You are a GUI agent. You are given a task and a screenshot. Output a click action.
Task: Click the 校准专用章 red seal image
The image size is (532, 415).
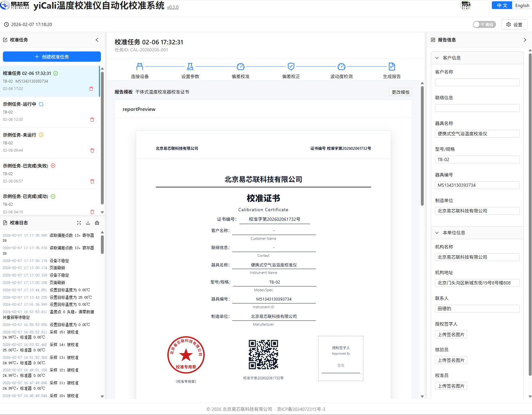[186, 355]
